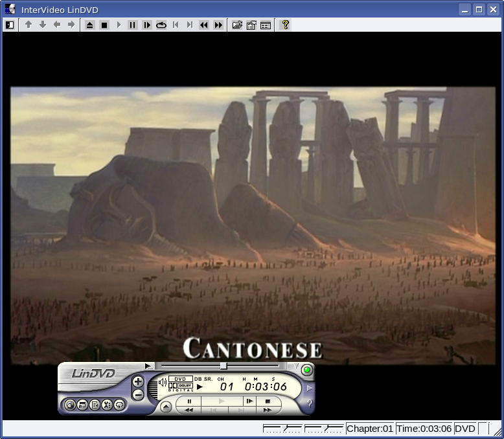The image size is (504, 439).
Task: Click the down arrow navigation button in toolbar
Action: point(43,25)
